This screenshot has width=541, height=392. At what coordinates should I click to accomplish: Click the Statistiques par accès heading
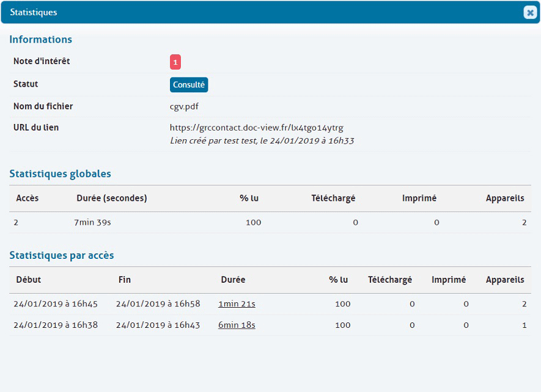pyautogui.click(x=62, y=255)
